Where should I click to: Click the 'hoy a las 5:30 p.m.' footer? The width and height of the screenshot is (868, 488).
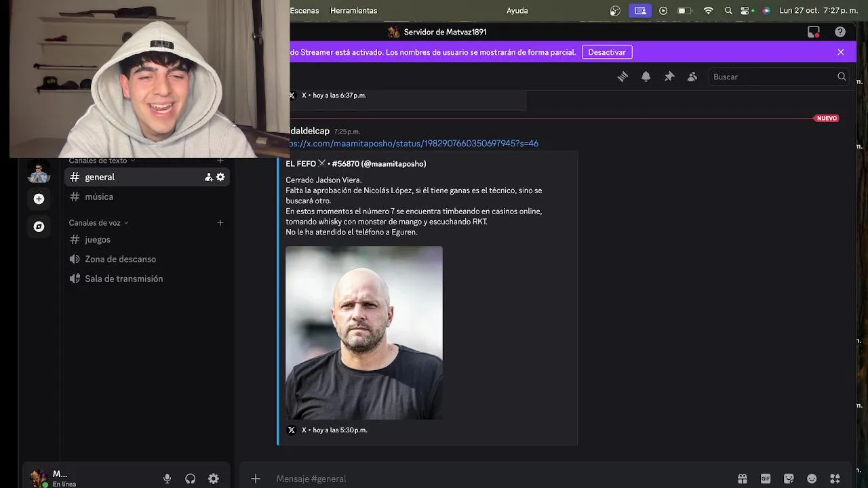tap(340, 430)
